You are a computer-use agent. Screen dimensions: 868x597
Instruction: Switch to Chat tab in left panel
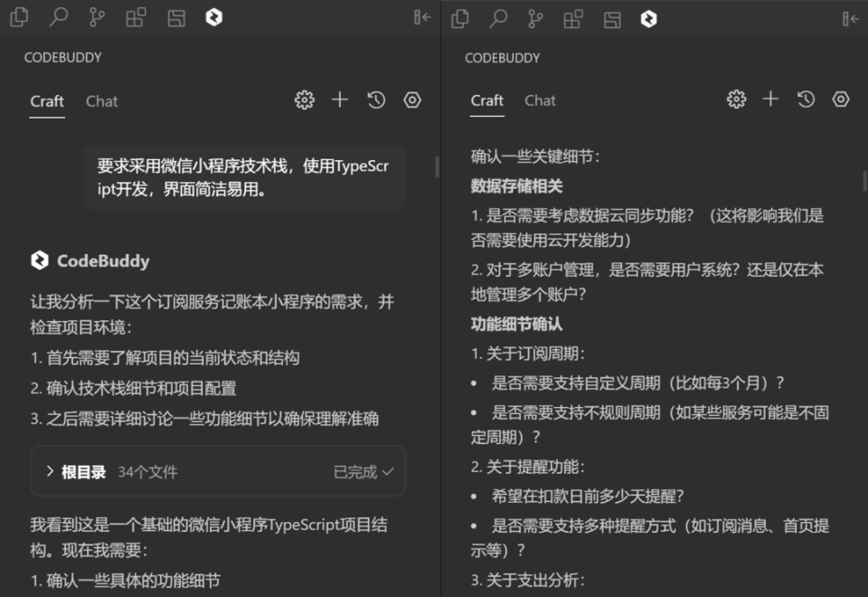pyautogui.click(x=102, y=101)
